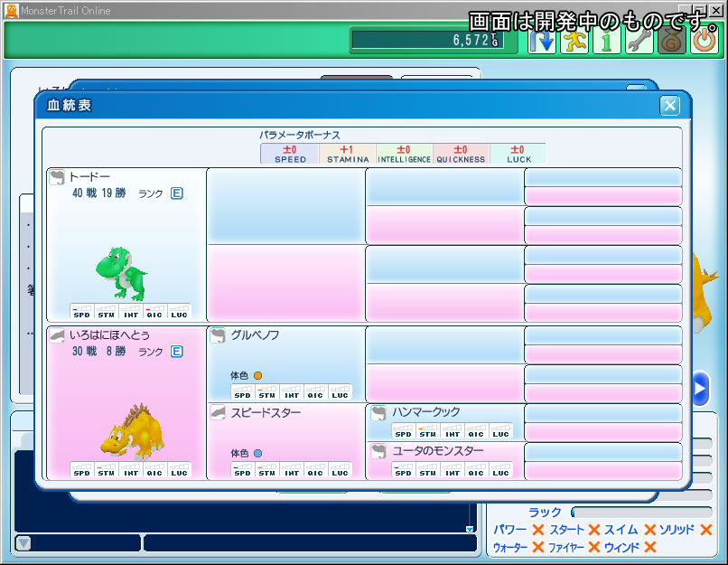Screen dimensions: 728x565
Task: Click the green number 1 toolbar icon
Action: tap(607, 41)
